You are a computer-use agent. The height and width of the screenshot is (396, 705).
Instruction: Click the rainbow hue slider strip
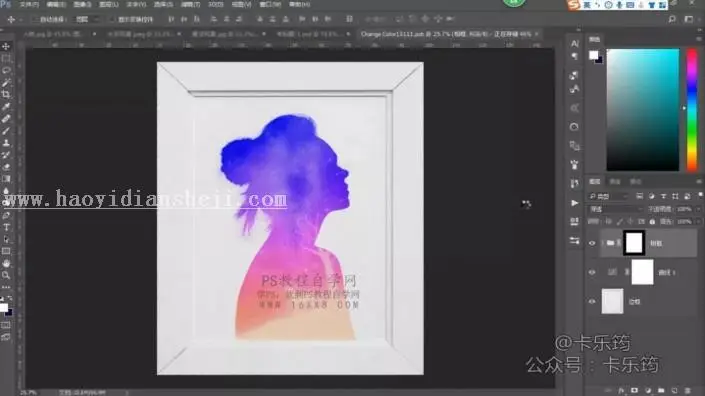pyautogui.click(x=692, y=110)
